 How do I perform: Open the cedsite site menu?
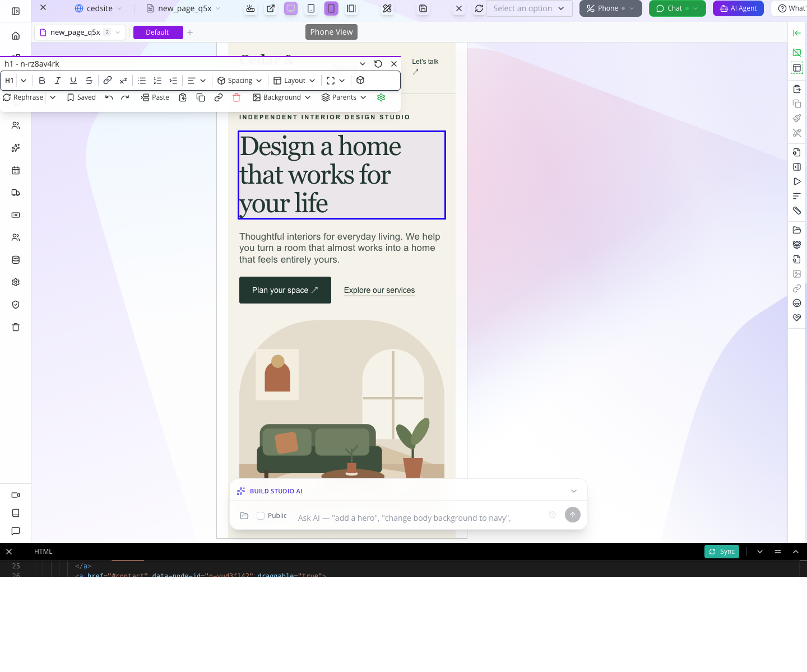[x=99, y=8]
